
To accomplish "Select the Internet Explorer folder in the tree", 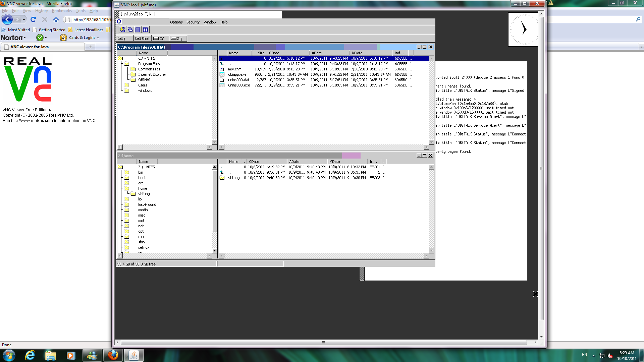I will point(152,74).
